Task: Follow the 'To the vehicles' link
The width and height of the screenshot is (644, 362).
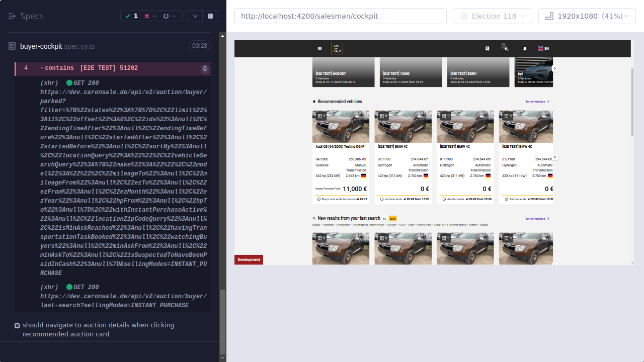Action: click(x=535, y=102)
